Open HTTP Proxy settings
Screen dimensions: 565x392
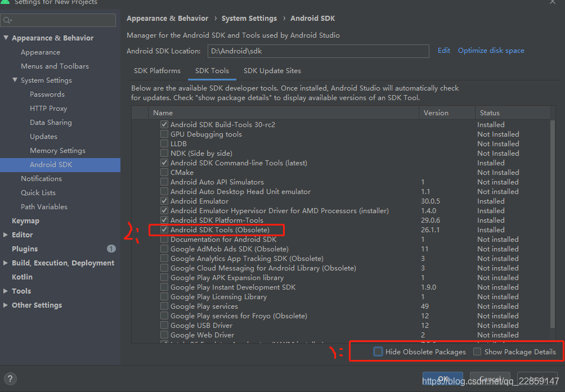48,109
